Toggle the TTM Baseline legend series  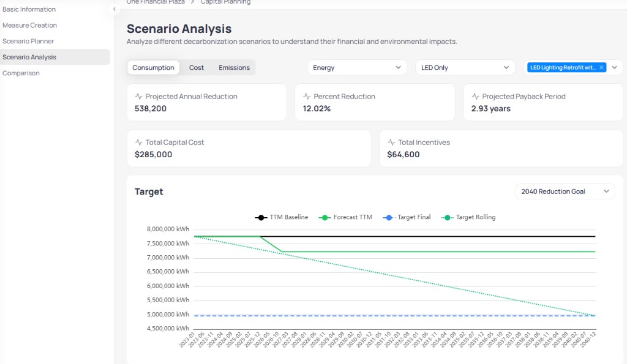coord(282,217)
